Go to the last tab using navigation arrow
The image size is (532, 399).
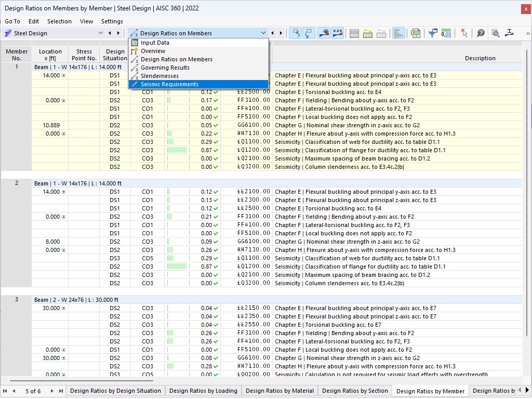click(x=61, y=391)
